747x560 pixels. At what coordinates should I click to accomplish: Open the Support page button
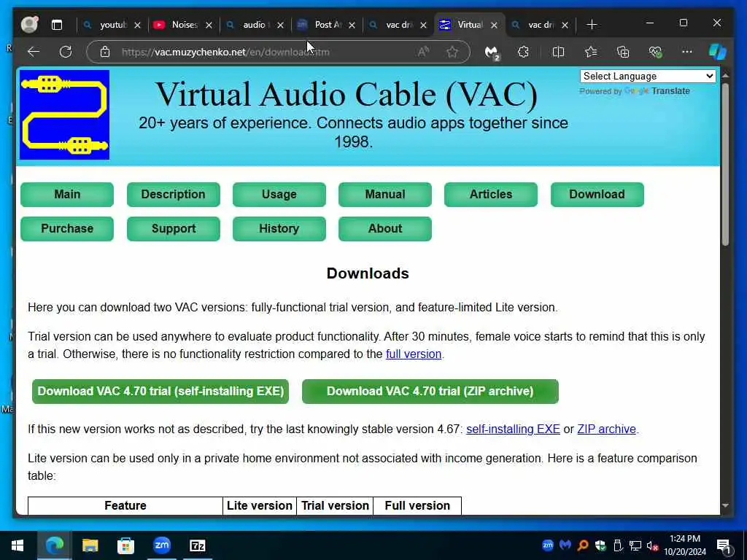click(x=174, y=228)
